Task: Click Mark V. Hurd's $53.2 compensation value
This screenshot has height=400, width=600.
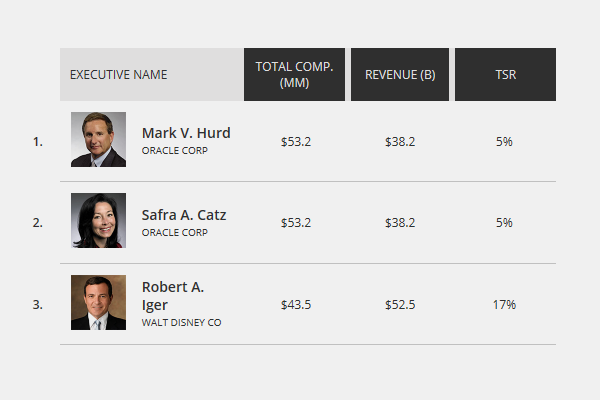Action: tap(296, 142)
